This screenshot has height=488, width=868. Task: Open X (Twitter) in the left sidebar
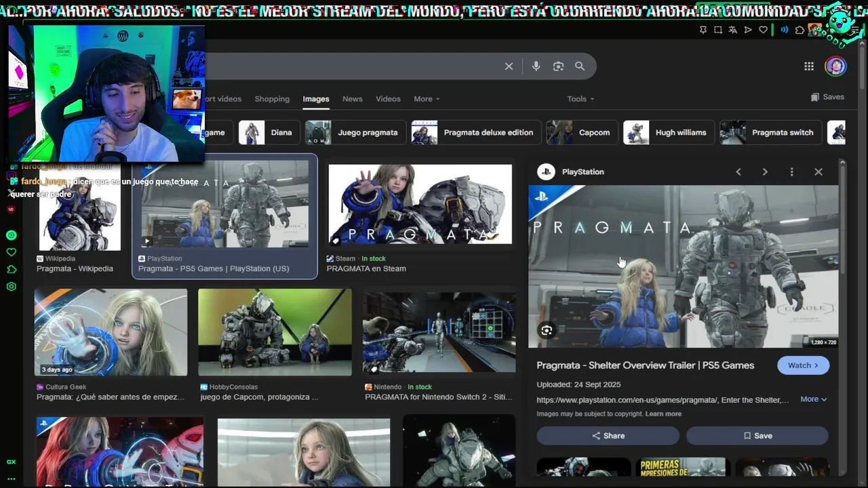click(11, 192)
